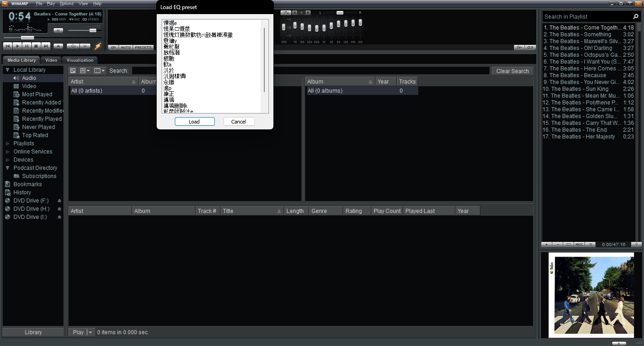Cancel the Load EQ preset dialog
Image resolution: width=644 pixels, height=346 pixels.
(x=238, y=122)
